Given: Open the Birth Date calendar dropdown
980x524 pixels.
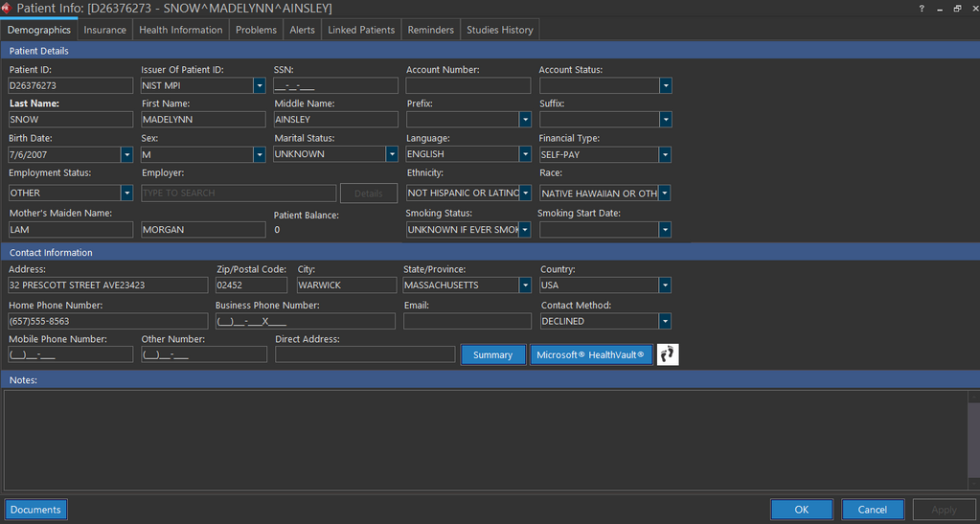Looking at the screenshot, I should coord(126,154).
